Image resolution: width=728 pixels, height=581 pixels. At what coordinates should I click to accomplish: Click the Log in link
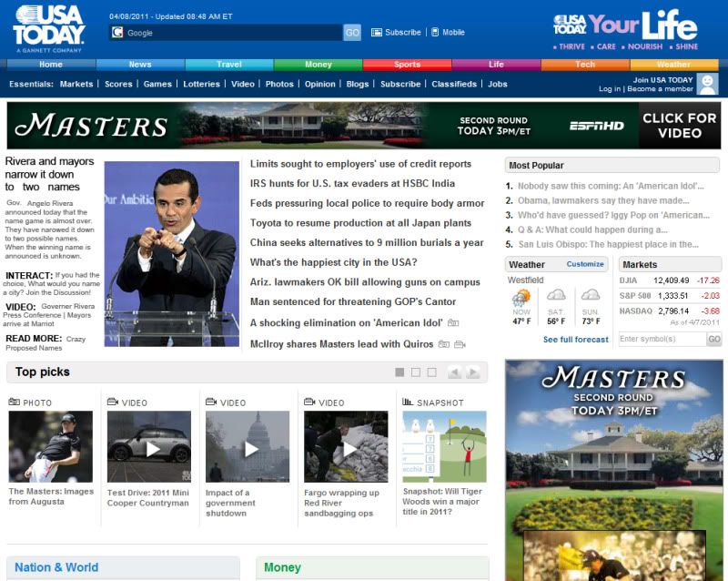pyautogui.click(x=609, y=88)
